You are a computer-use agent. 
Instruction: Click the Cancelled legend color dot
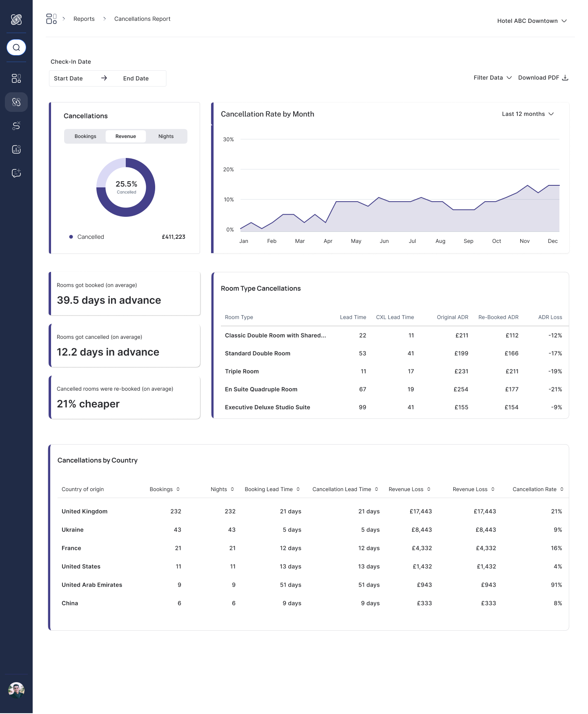[x=71, y=237]
